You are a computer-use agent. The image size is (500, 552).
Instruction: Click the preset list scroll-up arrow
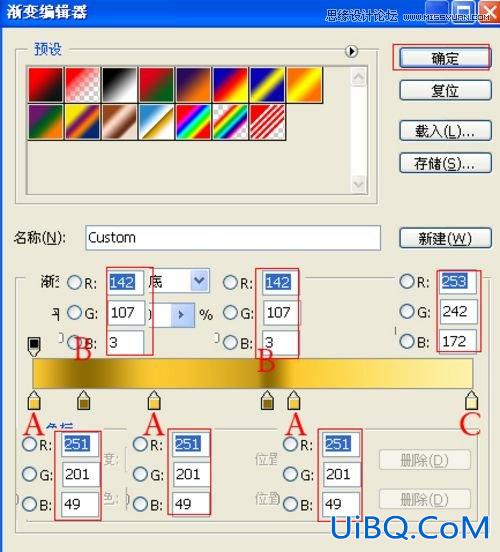358,77
